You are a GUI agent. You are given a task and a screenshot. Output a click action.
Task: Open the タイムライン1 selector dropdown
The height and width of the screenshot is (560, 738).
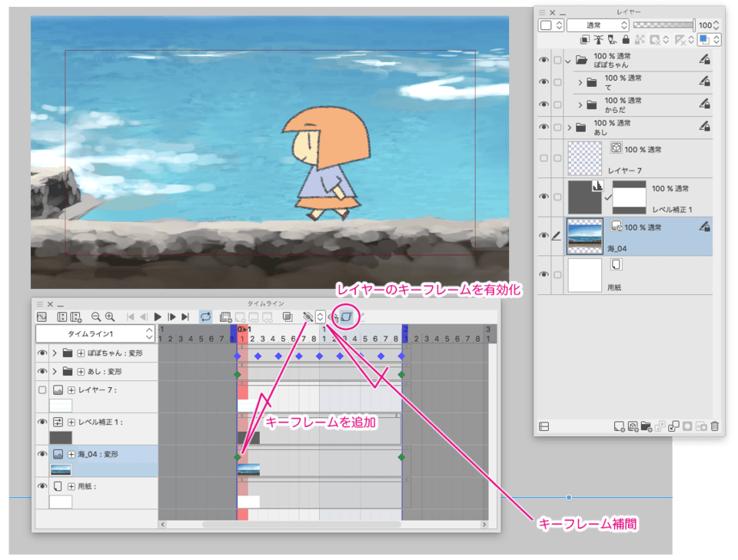click(150, 333)
